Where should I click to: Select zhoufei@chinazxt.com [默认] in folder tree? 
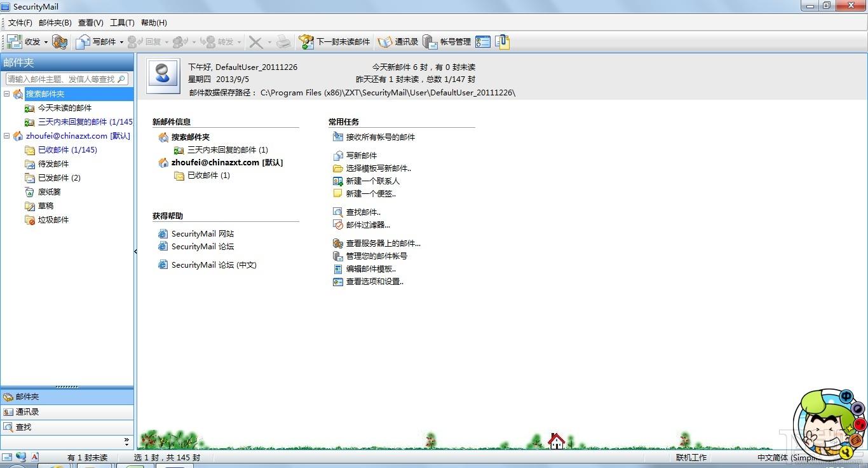pos(78,136)
